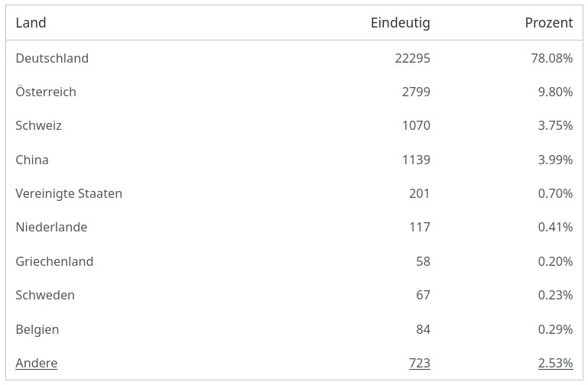
Task: Open the Andere link
Action: coord(36,363)
